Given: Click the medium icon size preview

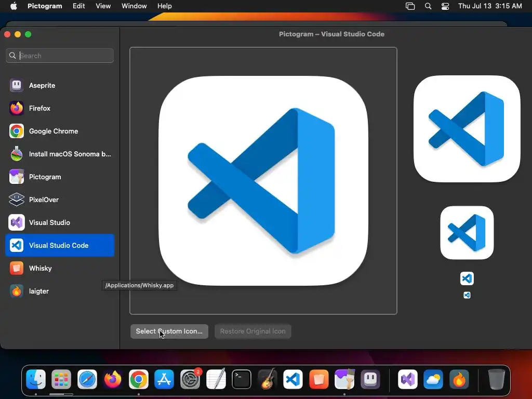Looking at the screenshot, I should pyautogui.click(x=467, y=233).
